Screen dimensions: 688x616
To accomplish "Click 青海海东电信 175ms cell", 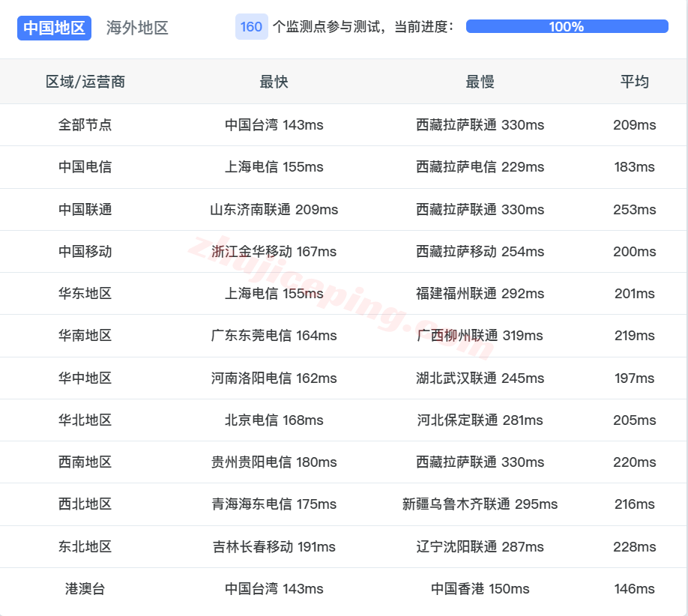I will (x=274, y=504).
